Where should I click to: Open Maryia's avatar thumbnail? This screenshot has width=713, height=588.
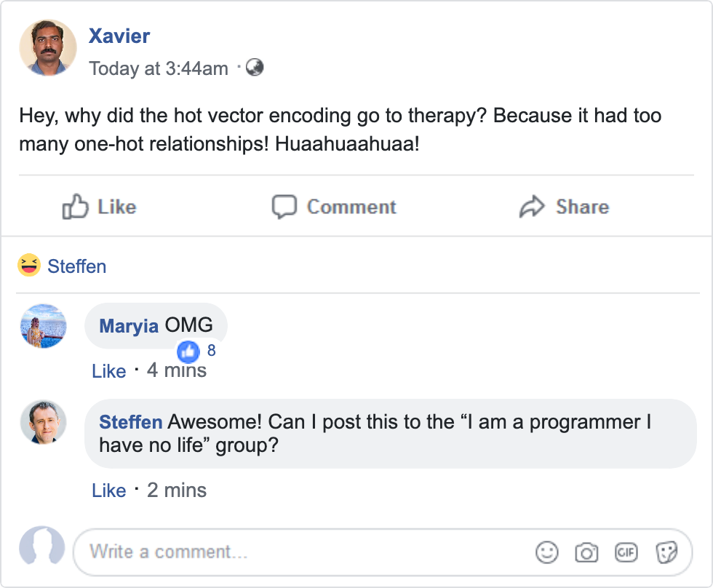click(x=44, y=325)
